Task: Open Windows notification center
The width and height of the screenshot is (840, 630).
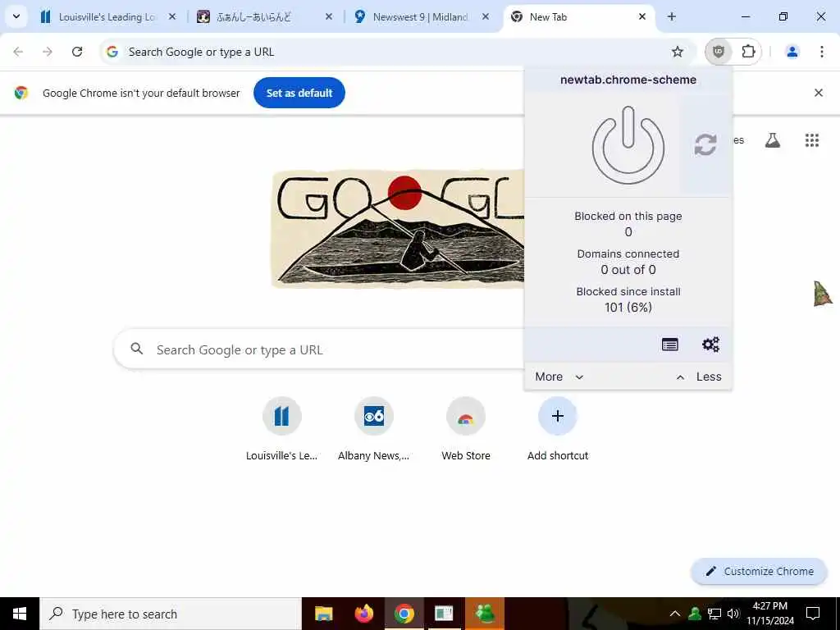Action: click(x=813, y=614)
